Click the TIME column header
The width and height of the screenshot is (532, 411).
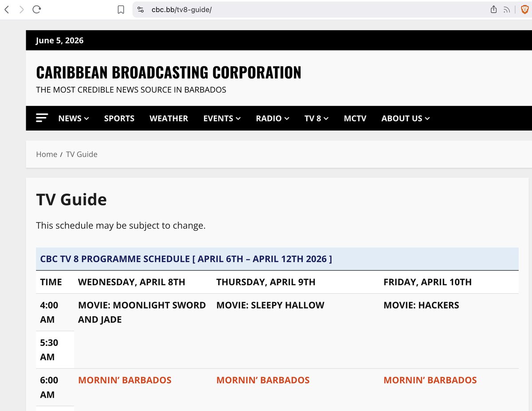51,282
